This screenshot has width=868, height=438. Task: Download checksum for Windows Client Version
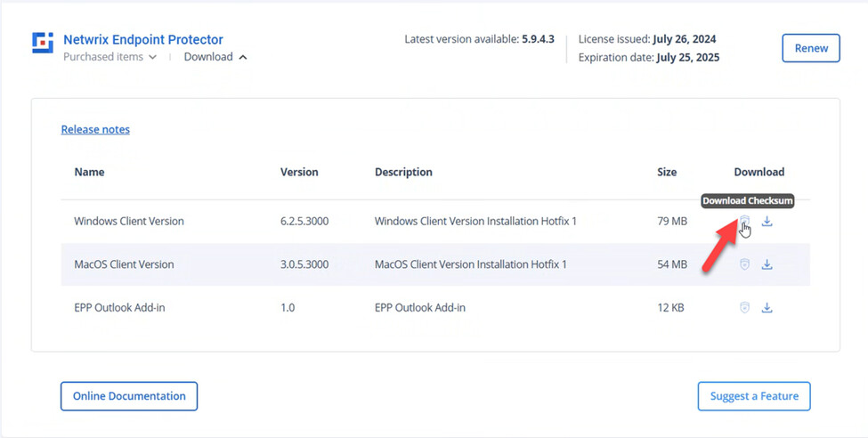coord(744,222)
